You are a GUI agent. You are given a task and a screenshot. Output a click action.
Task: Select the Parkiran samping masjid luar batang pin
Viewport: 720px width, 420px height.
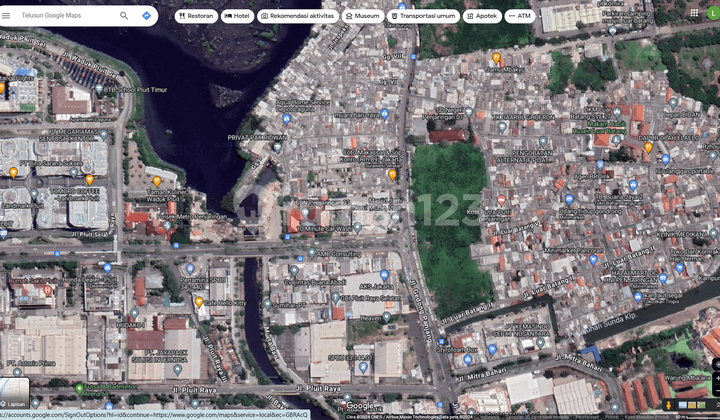click(612, 31)
